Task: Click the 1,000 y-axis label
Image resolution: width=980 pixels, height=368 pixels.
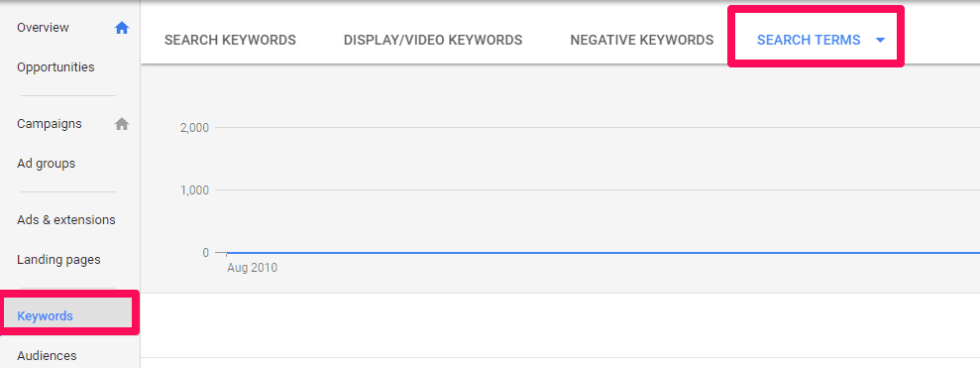Action: pos(194,190)
